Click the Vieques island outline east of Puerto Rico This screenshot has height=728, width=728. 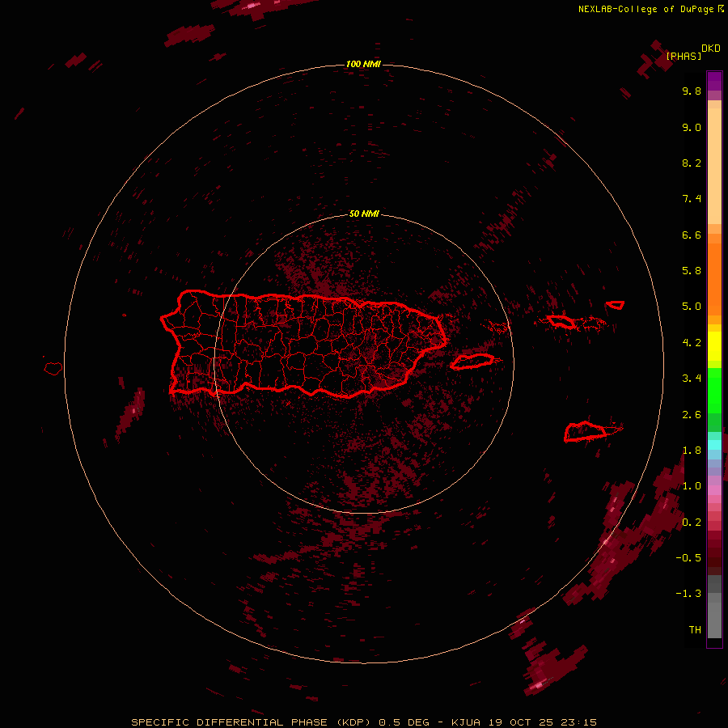tap(472, 362)
